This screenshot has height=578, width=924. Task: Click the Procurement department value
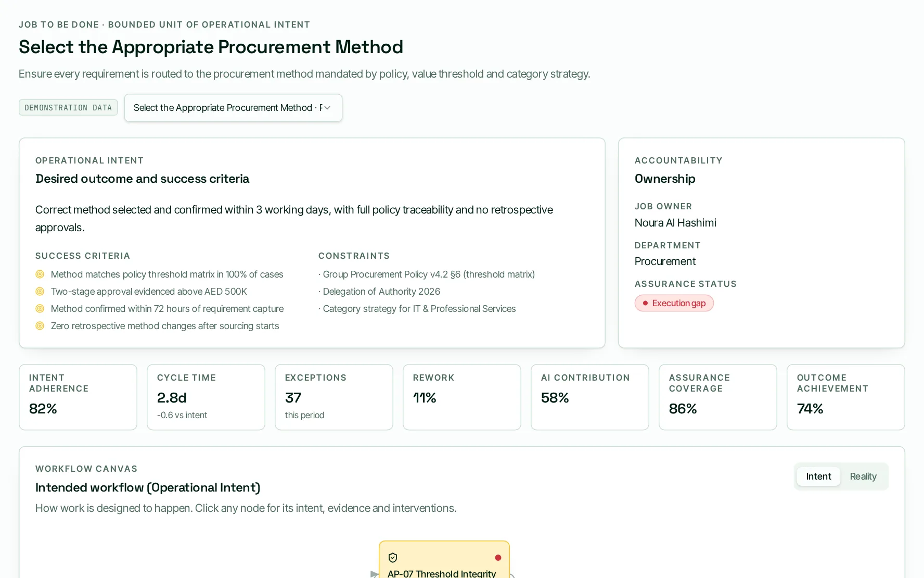tap(665, 261)
